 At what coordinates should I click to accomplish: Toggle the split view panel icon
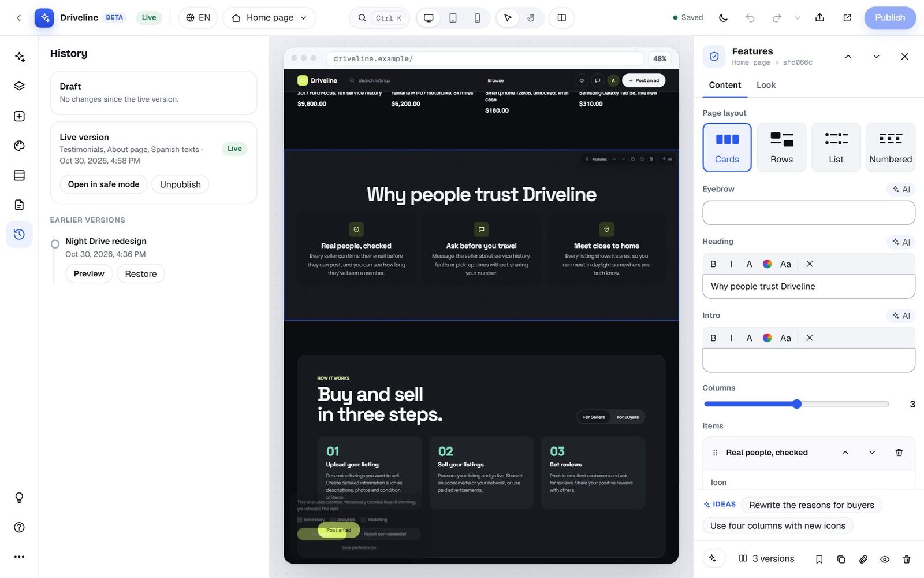pyautogui.click(x=561, y=18)
